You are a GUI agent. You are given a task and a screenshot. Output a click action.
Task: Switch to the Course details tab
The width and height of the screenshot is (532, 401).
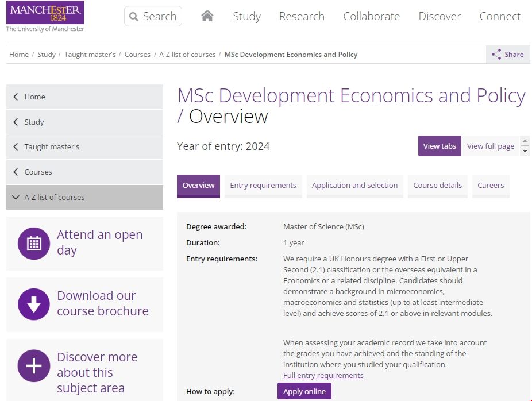(x=437, y=186)
